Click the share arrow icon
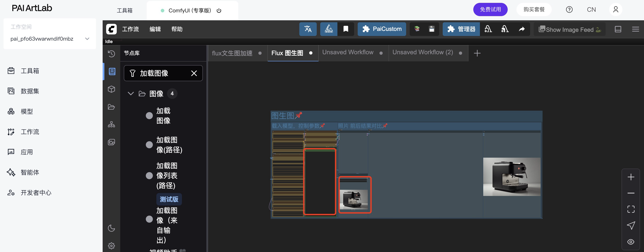The height and width of the screenshot is (252, 644). [522, 29]
